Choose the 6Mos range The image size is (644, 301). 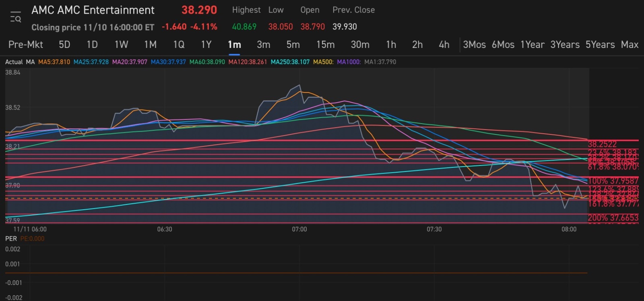(x=503, y=45)
